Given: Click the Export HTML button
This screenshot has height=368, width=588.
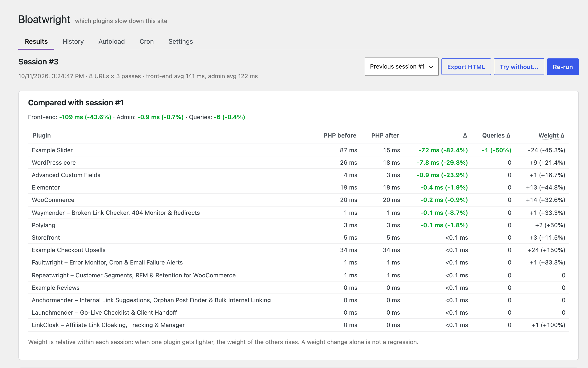Looking at the screenshot, I should 466,67.
